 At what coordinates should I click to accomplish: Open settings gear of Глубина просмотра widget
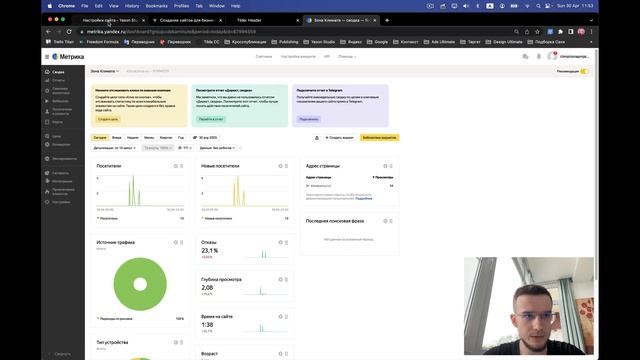[x=280, y=280]
